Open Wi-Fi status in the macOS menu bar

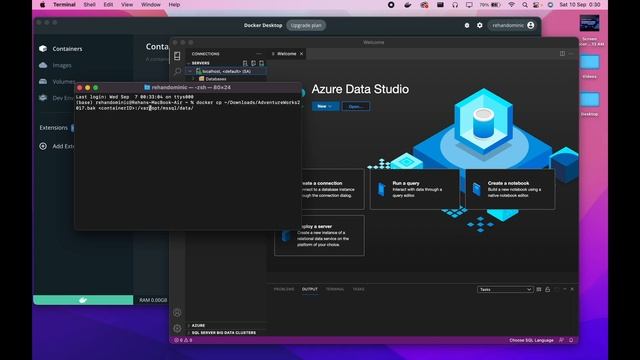[511, 5]
